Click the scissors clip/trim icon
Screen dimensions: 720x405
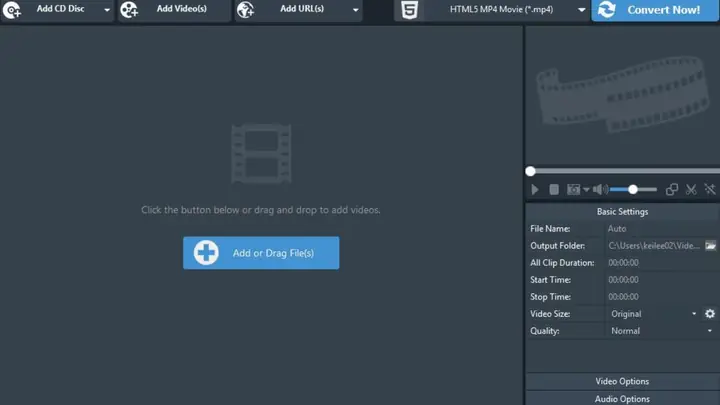pos(691,190)
